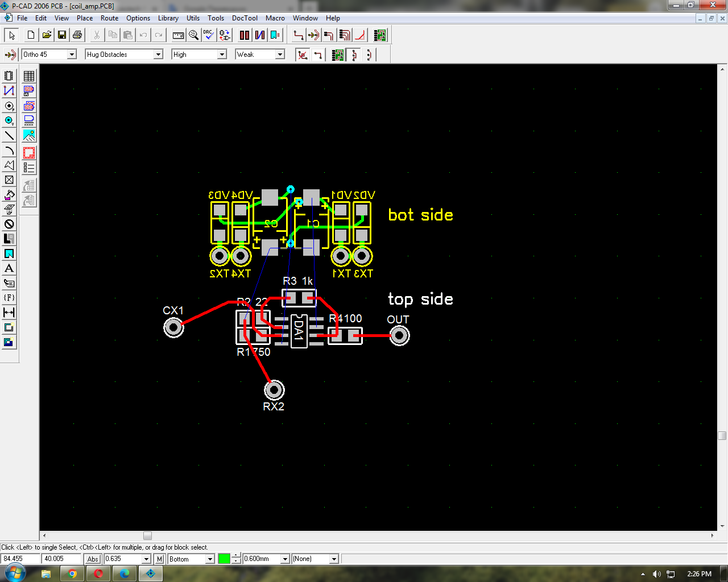Open the Measure ruler tool
The width and height of the screenshot is (728, 582).
(179, 35)
